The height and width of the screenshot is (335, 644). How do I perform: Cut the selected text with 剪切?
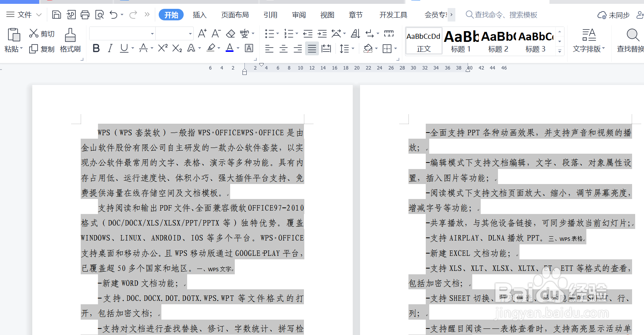42,34
